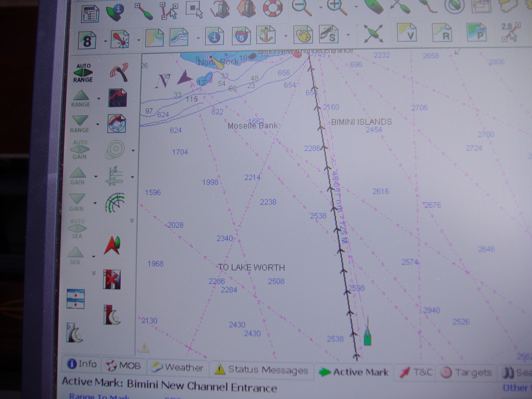Switch to the MOB tab
The height and width of the screenshot is (399, 532).
(124, 366)
